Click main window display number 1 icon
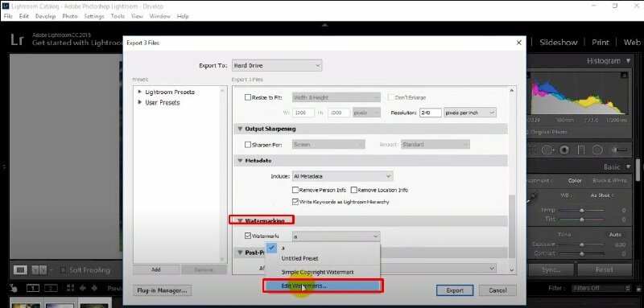 pos(33,289)
